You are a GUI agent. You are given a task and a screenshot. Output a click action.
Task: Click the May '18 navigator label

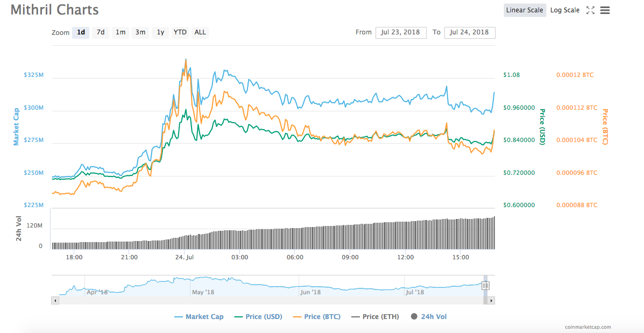[x=203, y=292]
